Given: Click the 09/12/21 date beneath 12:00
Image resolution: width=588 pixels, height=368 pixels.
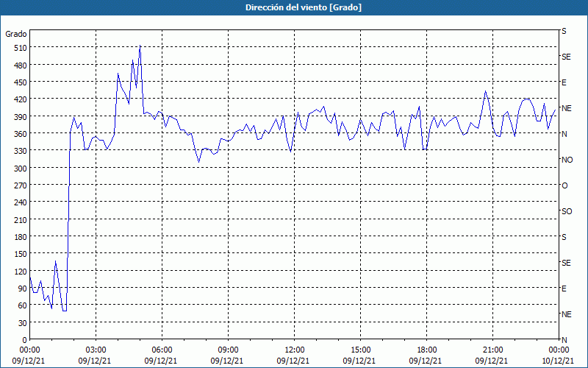Looking at the screenshot, I should [293, 361].
